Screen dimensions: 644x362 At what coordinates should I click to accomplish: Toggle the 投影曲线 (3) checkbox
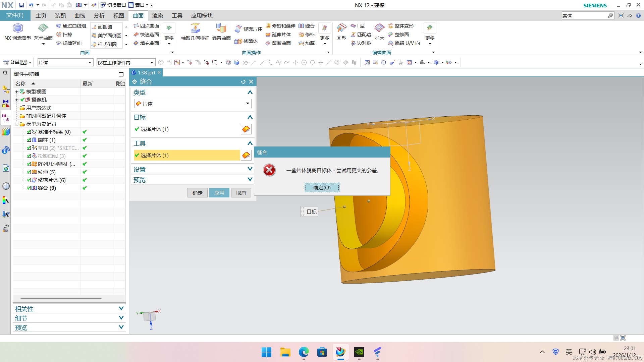29,156
